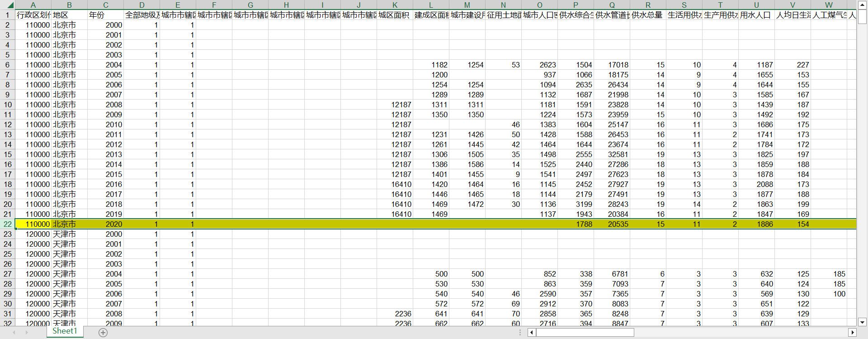Click cell with value '3199'

tap(576, 204)
